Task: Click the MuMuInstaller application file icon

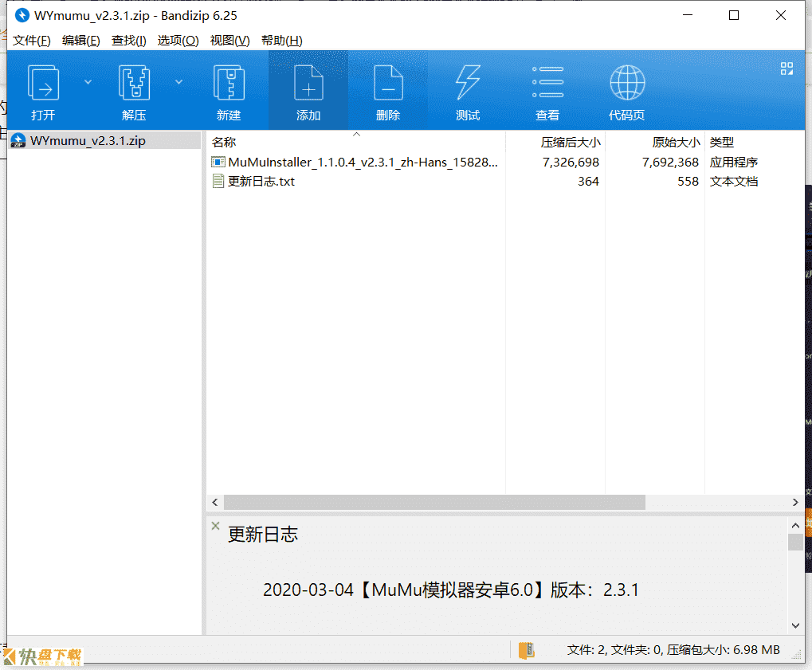Action: 218,162
